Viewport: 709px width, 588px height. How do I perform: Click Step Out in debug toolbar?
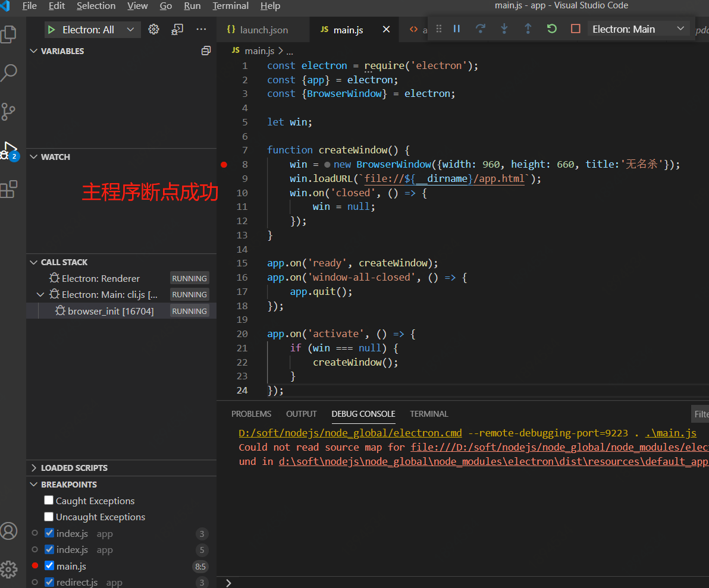tap(528, 29)
